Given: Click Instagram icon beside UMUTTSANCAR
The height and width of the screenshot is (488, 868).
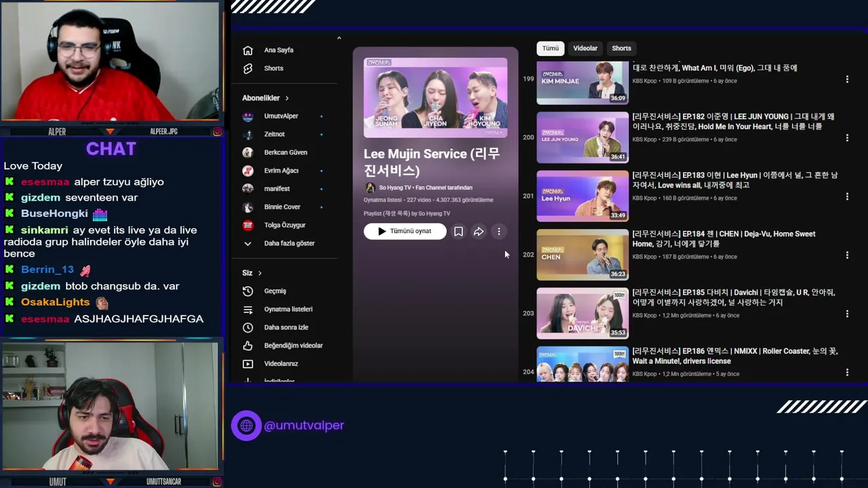Looking at the screenshot, I should 217,482.
